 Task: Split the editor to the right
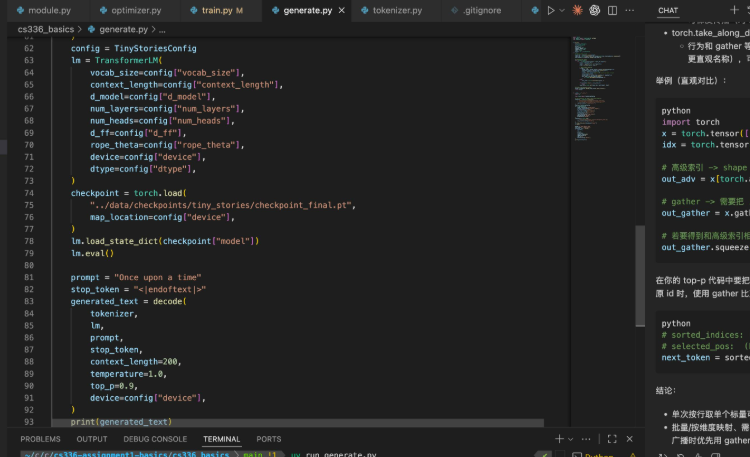click(x=612, y=10)
